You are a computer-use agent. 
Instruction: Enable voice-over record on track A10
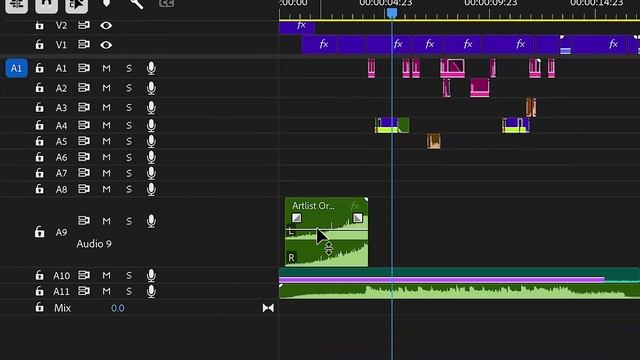[151, 276]
